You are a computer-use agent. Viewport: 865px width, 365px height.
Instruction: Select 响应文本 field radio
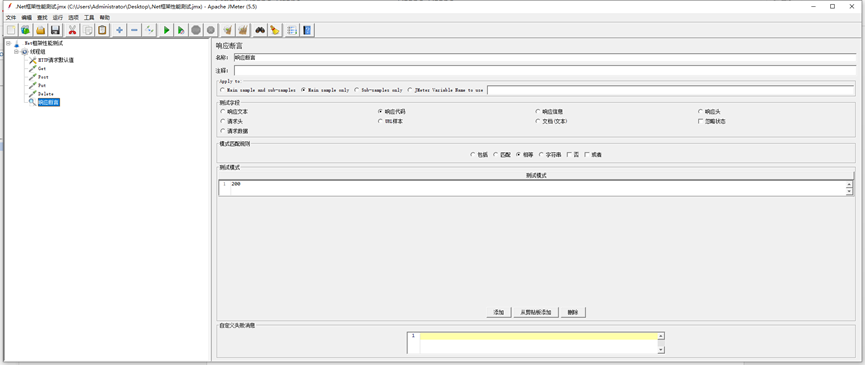click(x=223, y=111)
